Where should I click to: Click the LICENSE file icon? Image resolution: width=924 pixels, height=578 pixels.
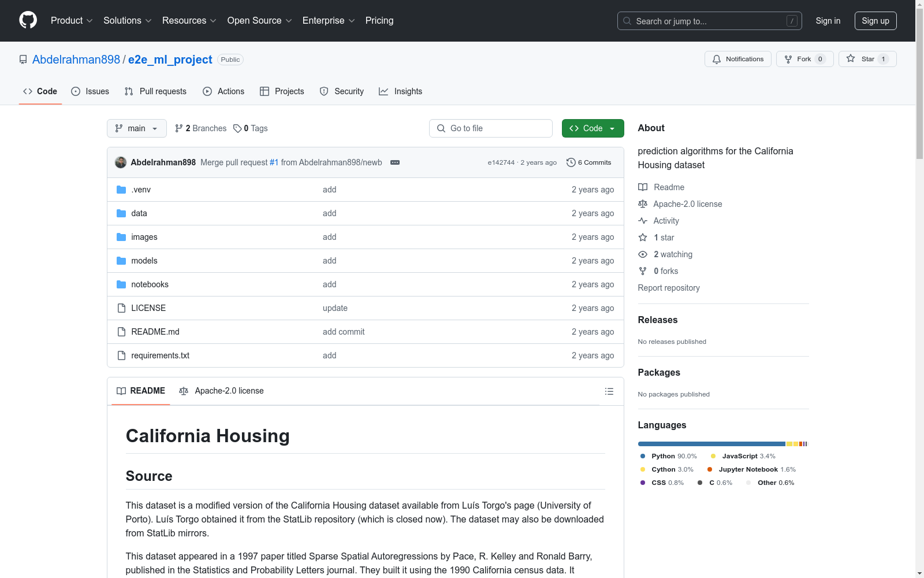click(121, 308)
